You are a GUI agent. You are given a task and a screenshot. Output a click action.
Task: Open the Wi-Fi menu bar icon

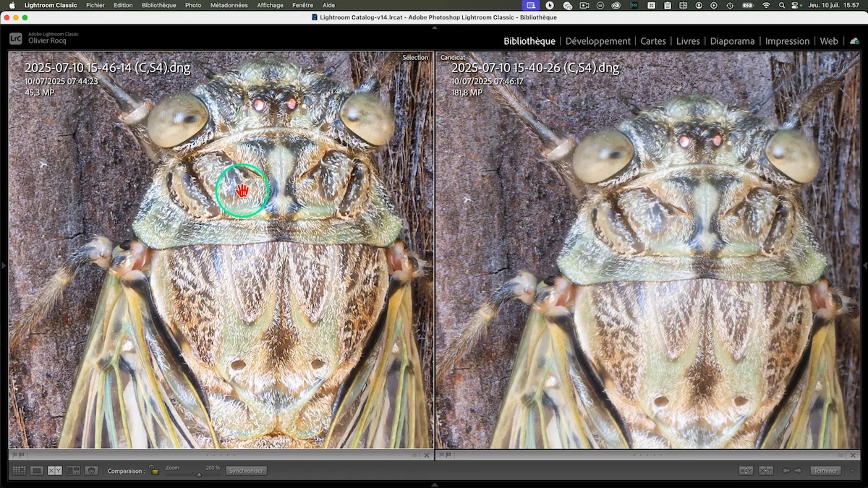coord(766,5)
